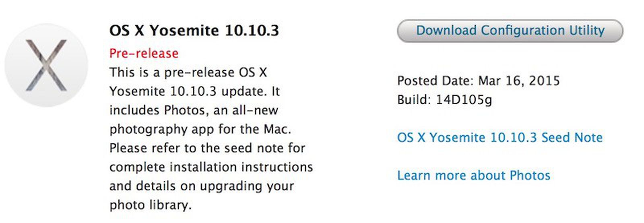
Task: Select the red Pre-release label
Action: 144,54
